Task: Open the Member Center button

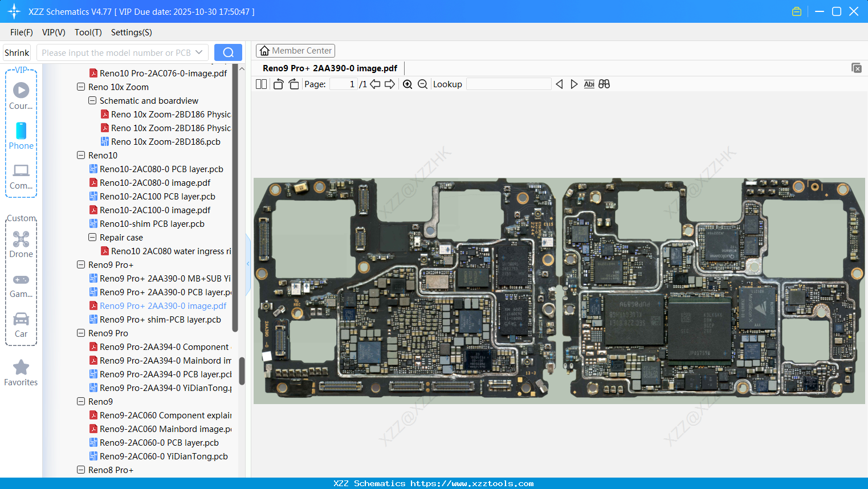Action: click(x=295, y=51)
